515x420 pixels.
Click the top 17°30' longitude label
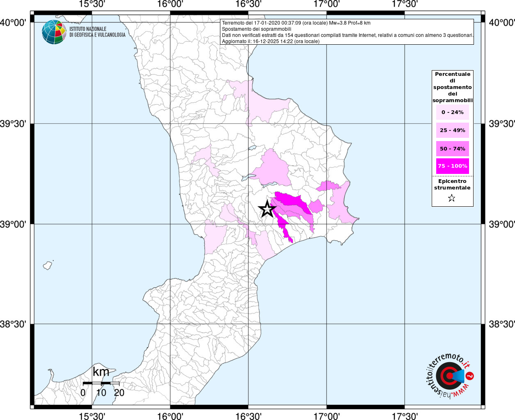point(405,4)
